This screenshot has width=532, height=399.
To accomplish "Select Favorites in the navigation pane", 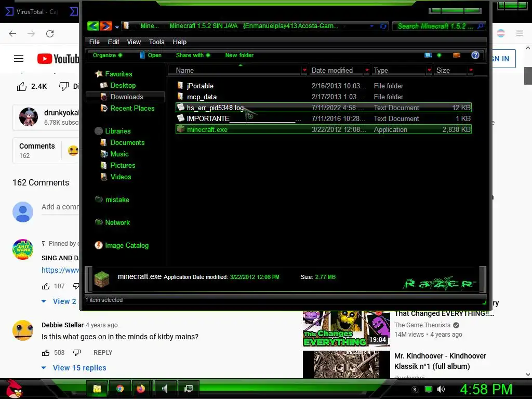I will coord(118,74).
